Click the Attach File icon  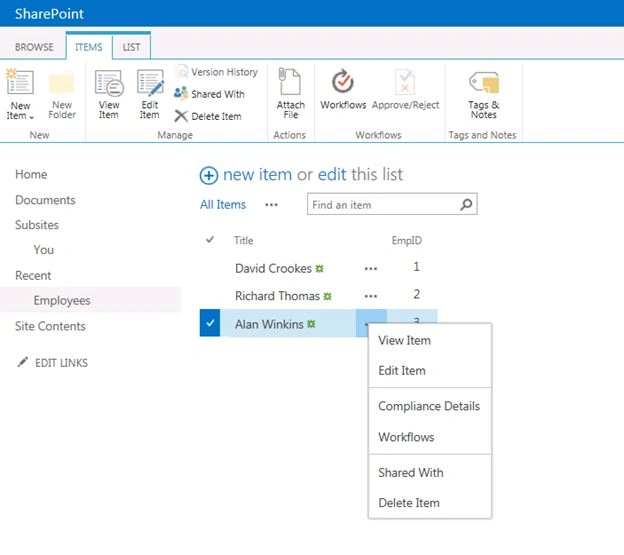[289, 81]
